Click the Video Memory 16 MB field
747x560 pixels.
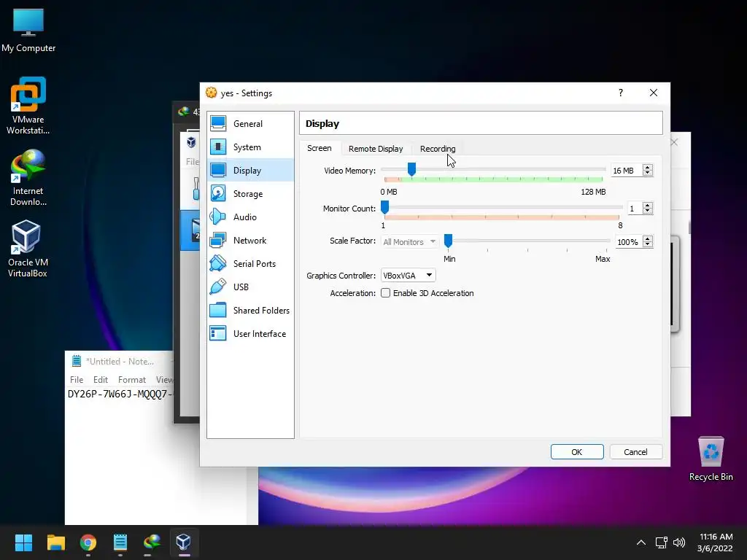click(627, 171)
